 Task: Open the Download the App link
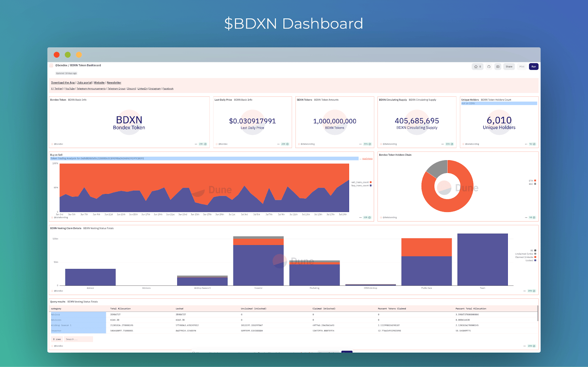point(63,83)
